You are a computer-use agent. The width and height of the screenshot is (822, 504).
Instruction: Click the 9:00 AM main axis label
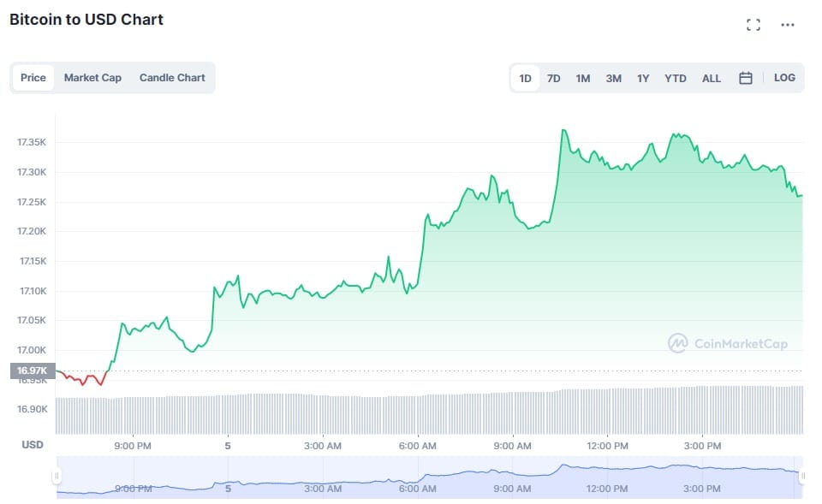(x=512, y=446)
